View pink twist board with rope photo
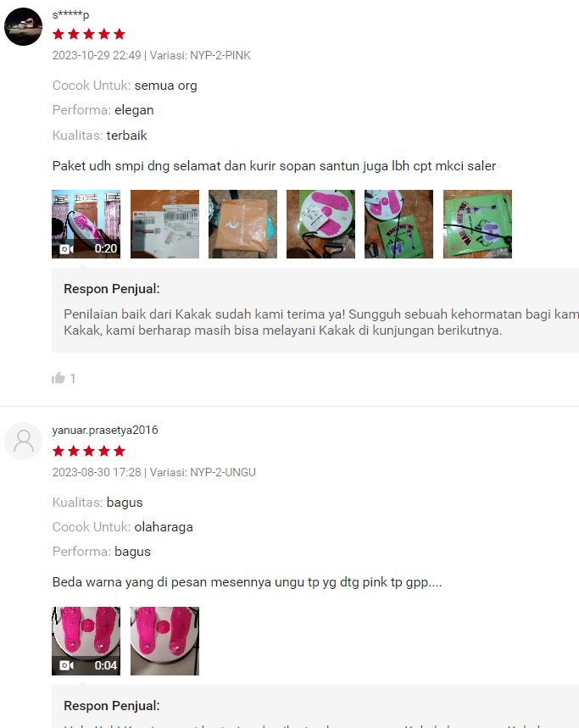Image resolution: width=579 pixels, height=728 pixels. click(x=320, y=224)
